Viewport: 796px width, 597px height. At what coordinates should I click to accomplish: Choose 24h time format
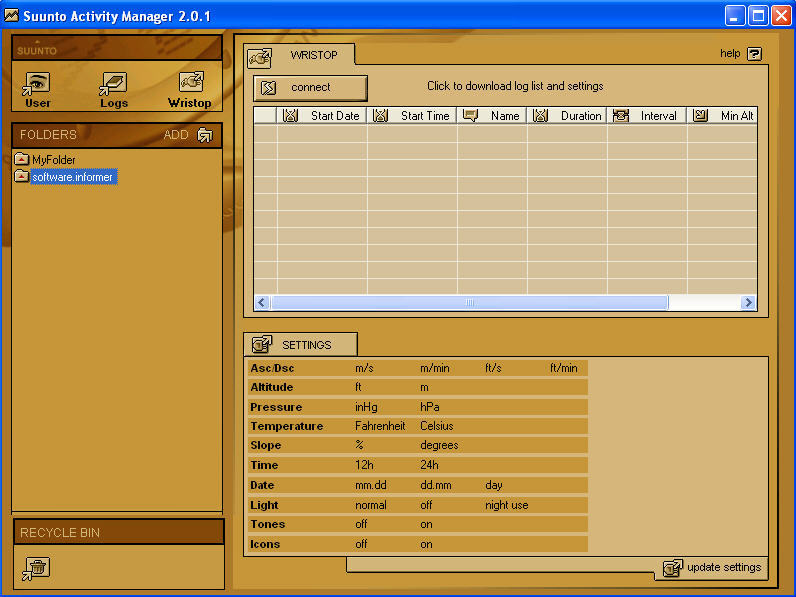tap(431, 465)
